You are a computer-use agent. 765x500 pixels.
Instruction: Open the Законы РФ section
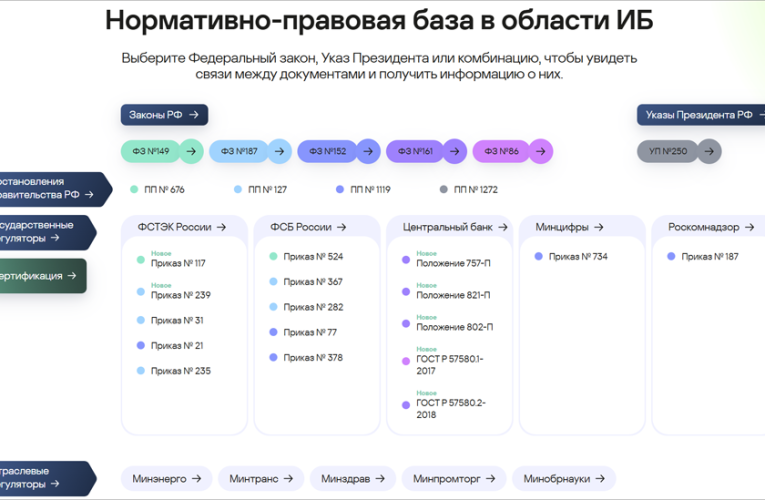point(164,115)
